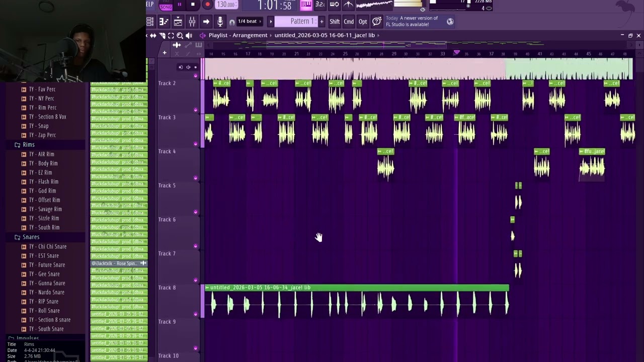Switch to SONG mode
Screen dimensions: 644x362
[166, 7]
